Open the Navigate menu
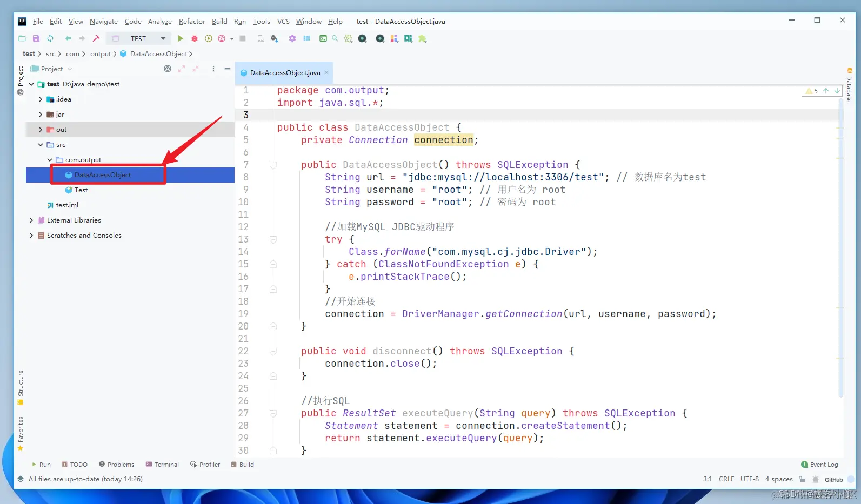 tap(104, 21)
